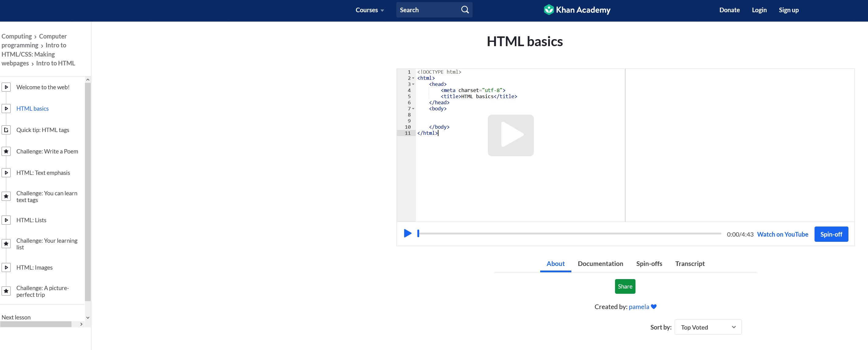Click the Khan Academy logo
Screen dimensions: 868x350
(577, 10)
